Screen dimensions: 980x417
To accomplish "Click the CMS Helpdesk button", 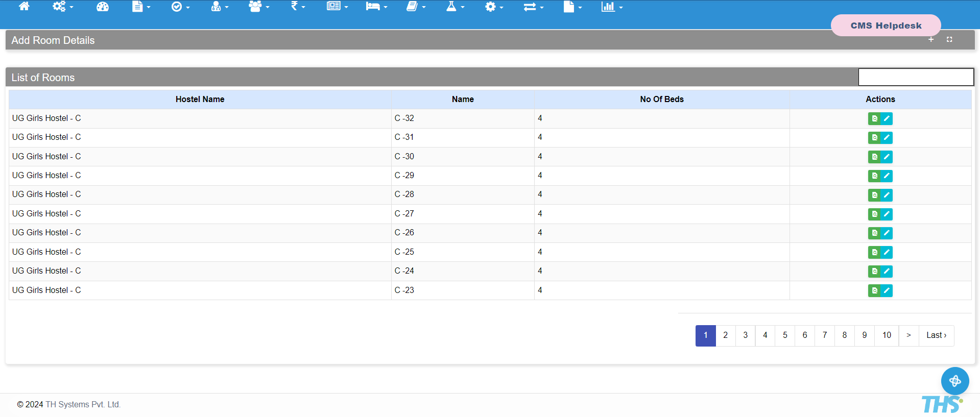I will point(886,26).
